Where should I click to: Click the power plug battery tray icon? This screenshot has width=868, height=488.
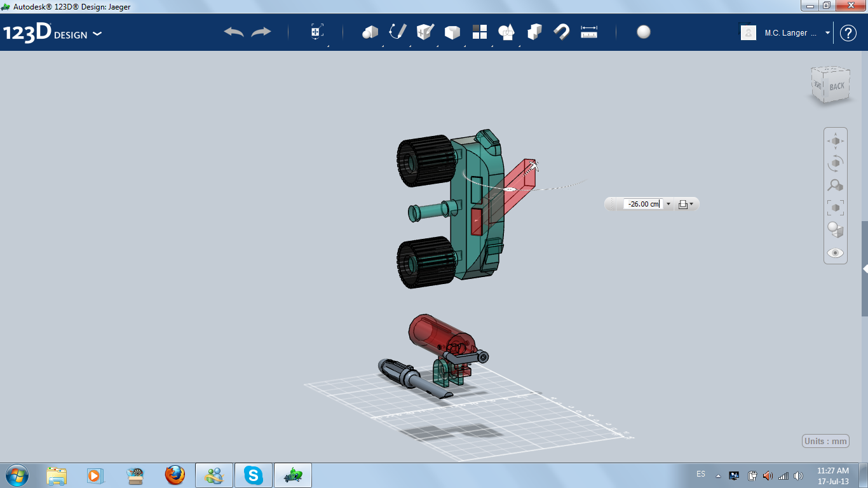coord(752,475)
